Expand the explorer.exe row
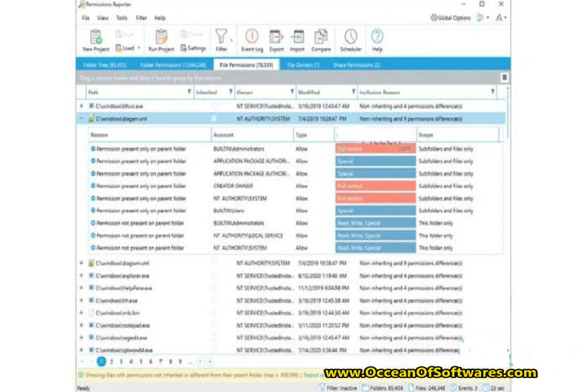Viewport: 588px width, 392px height. point(82,276)
